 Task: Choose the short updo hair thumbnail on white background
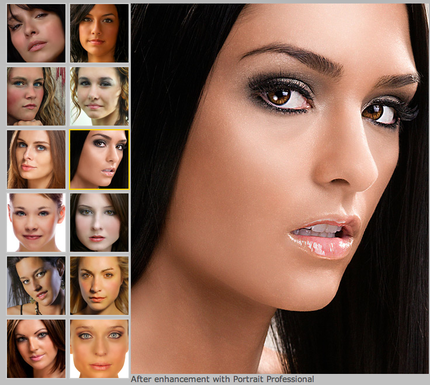[36, 222]
